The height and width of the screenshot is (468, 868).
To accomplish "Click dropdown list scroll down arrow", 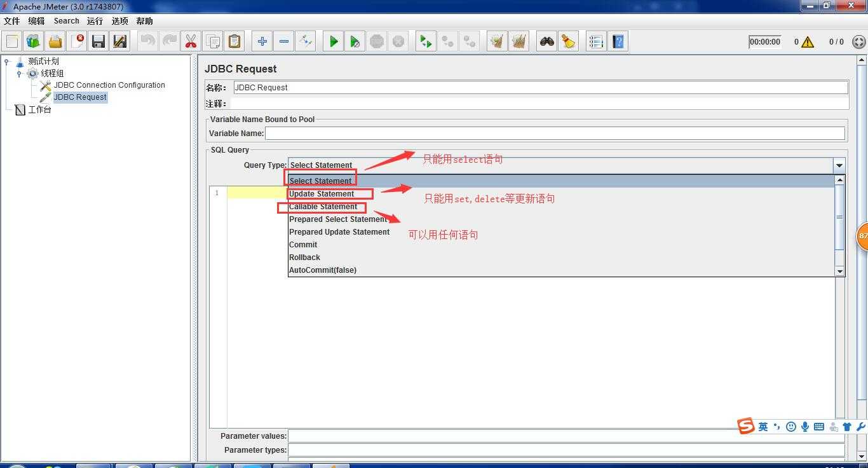I will pos(839,271).
